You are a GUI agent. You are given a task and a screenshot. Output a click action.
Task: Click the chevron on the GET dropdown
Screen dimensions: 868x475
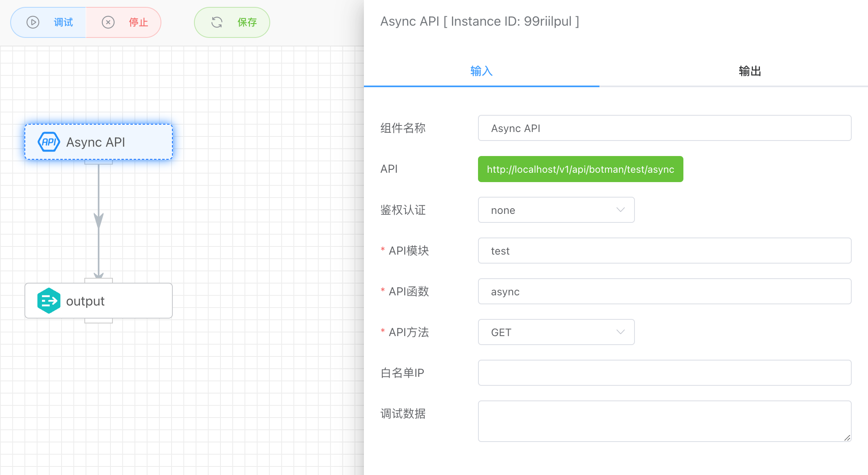point(620,332)
